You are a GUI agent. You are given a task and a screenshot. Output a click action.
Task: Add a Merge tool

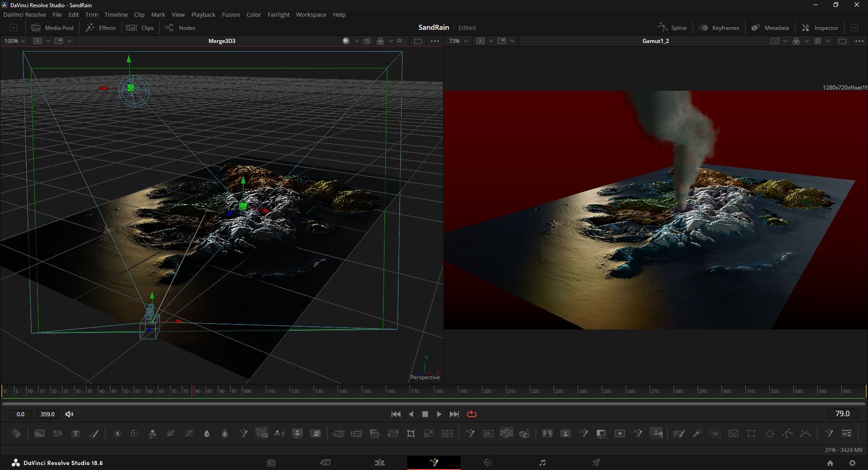[338, 433]
